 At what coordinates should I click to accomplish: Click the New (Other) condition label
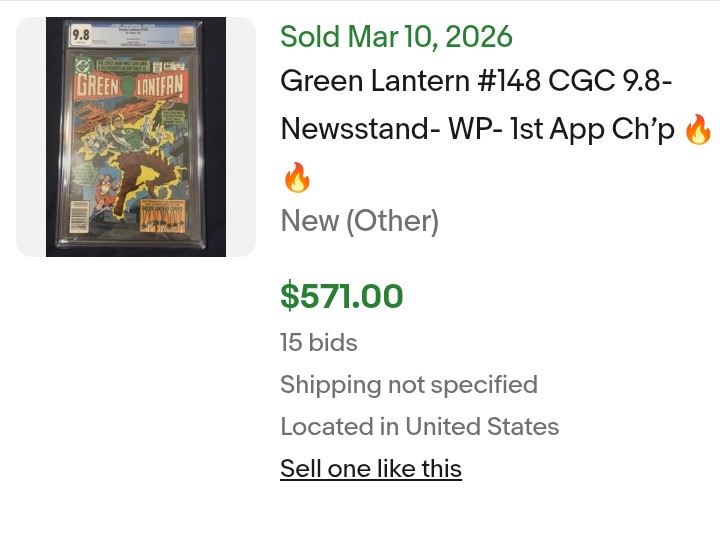tap(360, 221)
